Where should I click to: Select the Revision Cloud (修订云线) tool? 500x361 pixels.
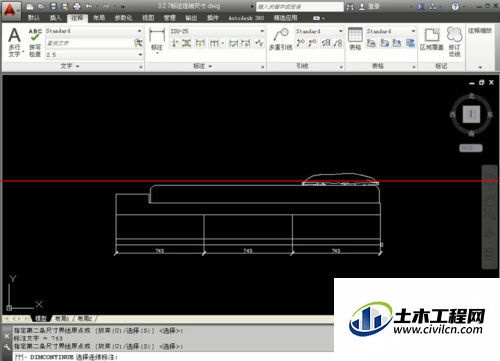point(454,42)
